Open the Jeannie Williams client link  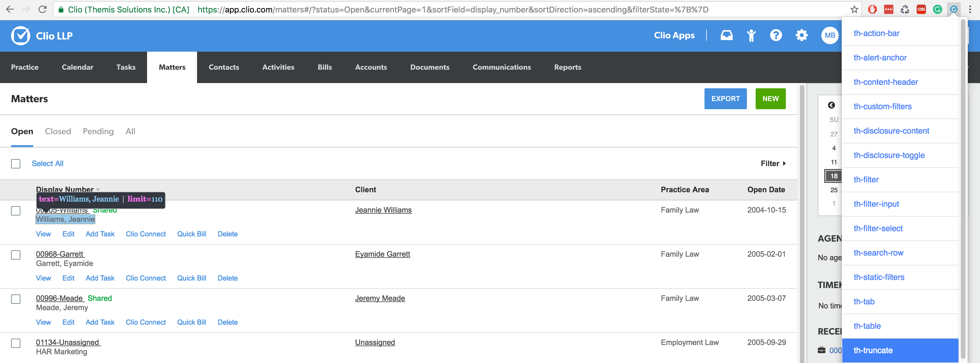[x=383, y=210]
